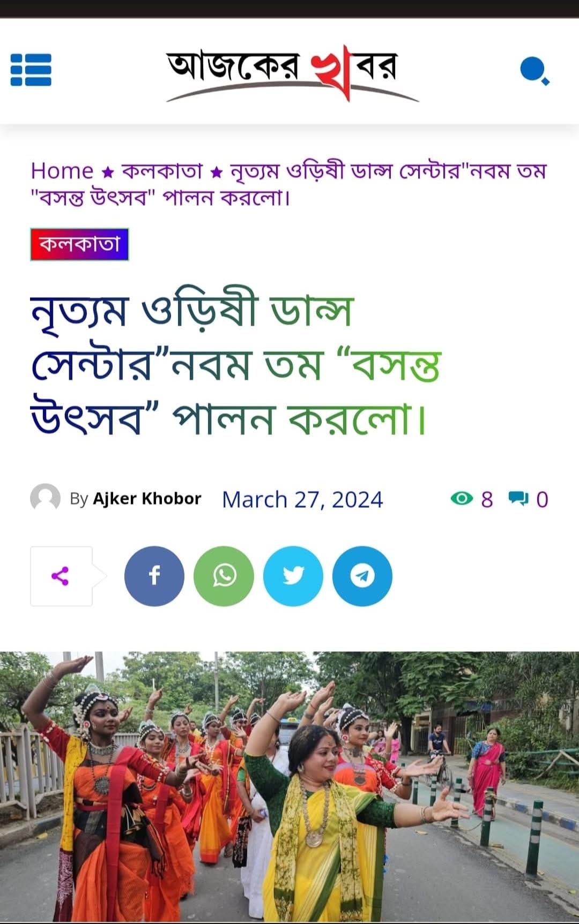The height and width of the screenshot is (924, 579).
Task: Open the search magnifier icon
Action: coord(535,71)
